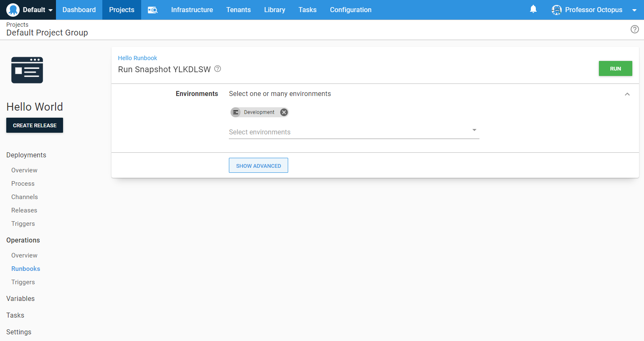This screenshot has width=644, height=341.
Task: Open the user menu dropdown arrow
Action: pyautogui.click(x=634, y=10)
